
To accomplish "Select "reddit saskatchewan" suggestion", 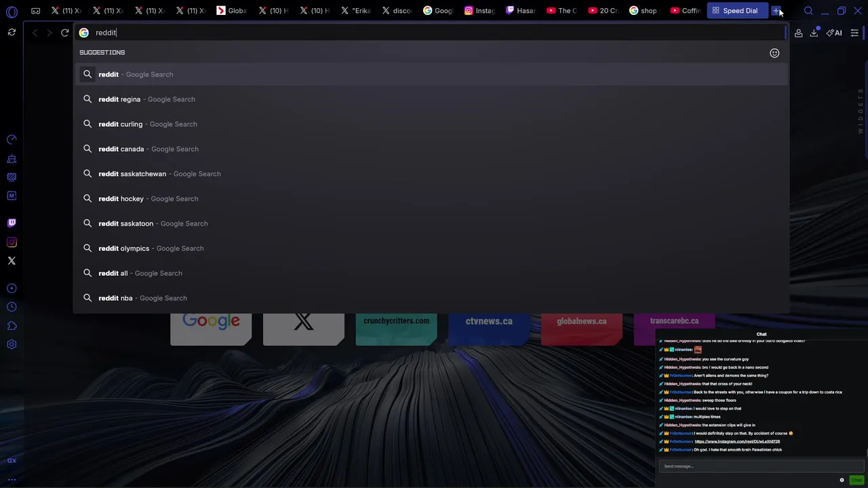I will (431, 174).
